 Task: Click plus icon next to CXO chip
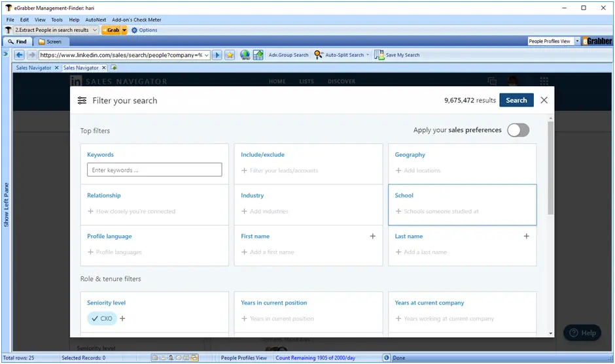click(122, 318)
